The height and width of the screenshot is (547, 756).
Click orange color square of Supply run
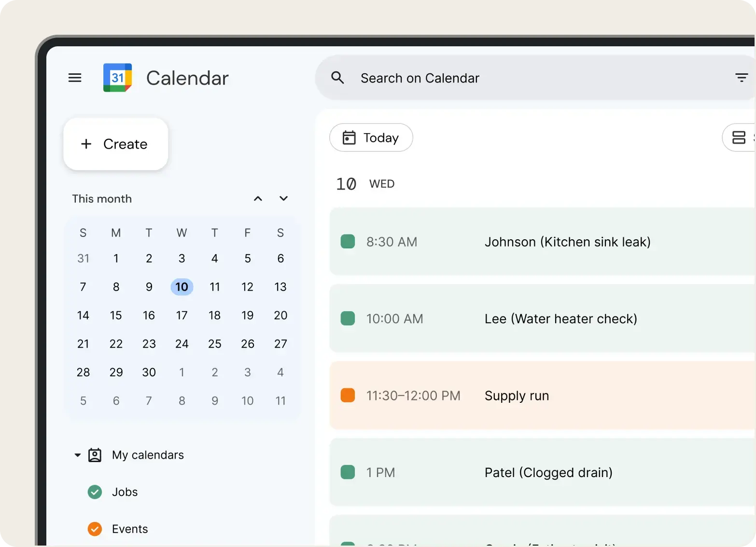348,395
